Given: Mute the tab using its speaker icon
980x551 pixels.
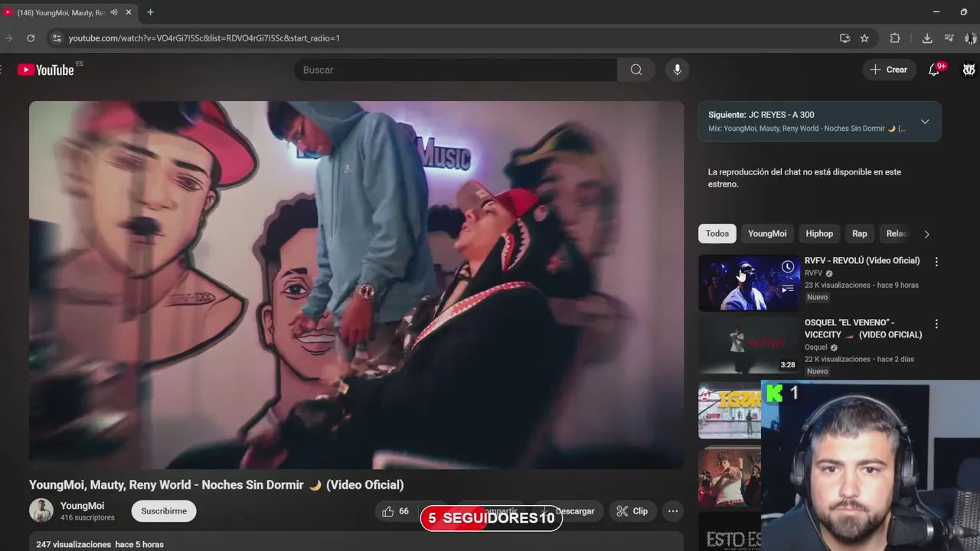Looking at the screenshot, I should click(x=113, y=12).
